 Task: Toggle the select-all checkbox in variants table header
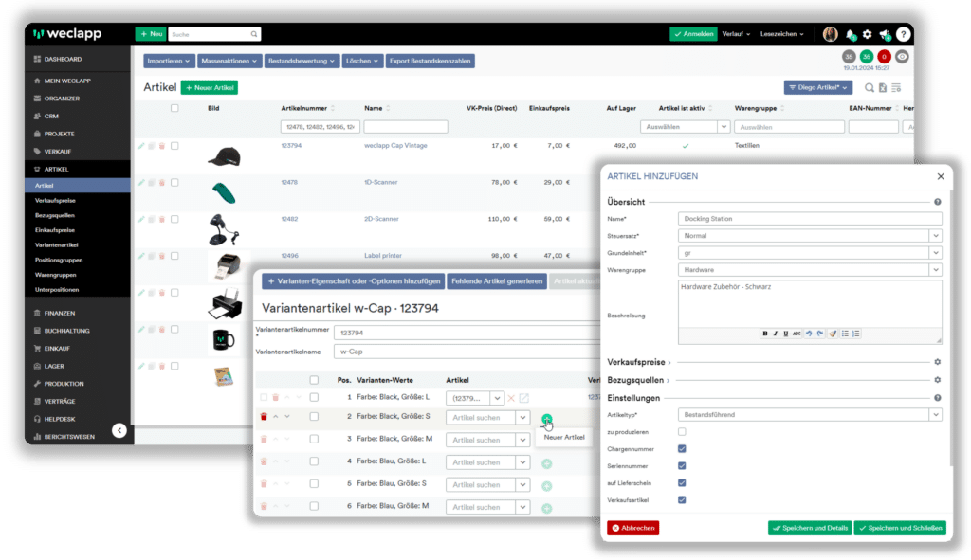coord(314,380)
